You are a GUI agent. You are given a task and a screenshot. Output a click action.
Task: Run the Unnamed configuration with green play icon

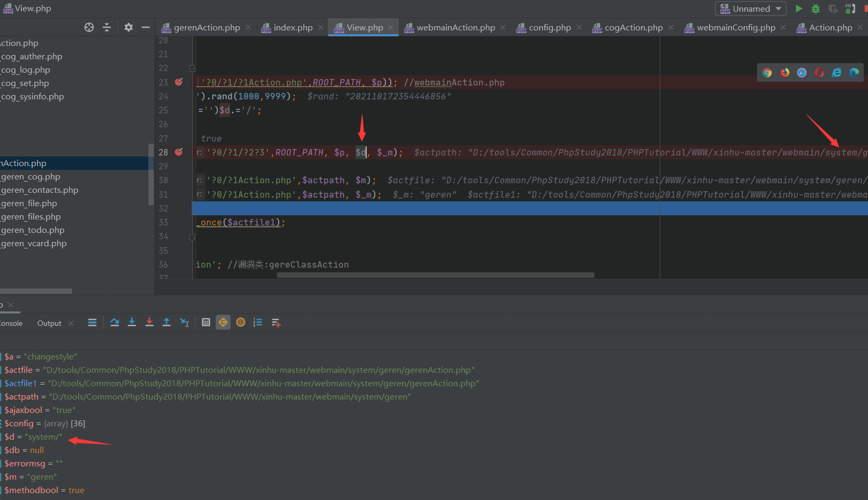click(799, 9)
